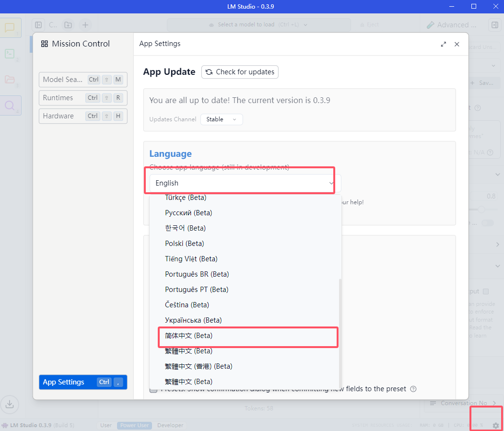Open Advanced configuration panel tab
504x431 pixels.
451,25
